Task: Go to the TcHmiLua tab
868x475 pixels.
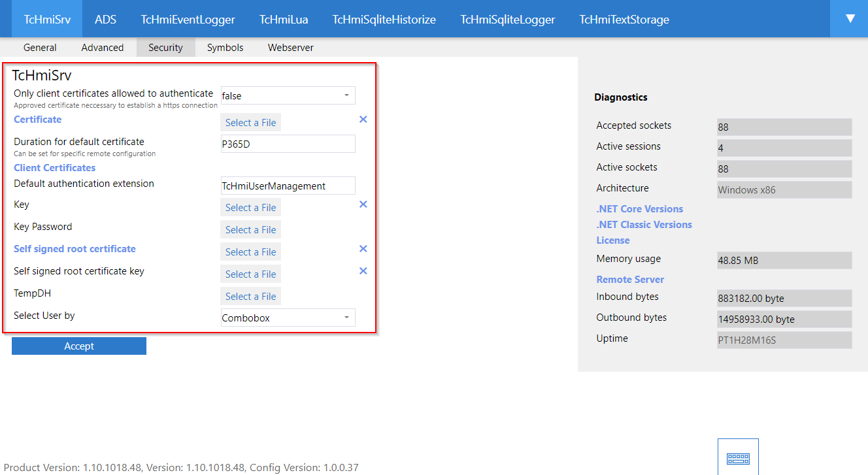Action: pyautogui.click(x=284, y=19)
